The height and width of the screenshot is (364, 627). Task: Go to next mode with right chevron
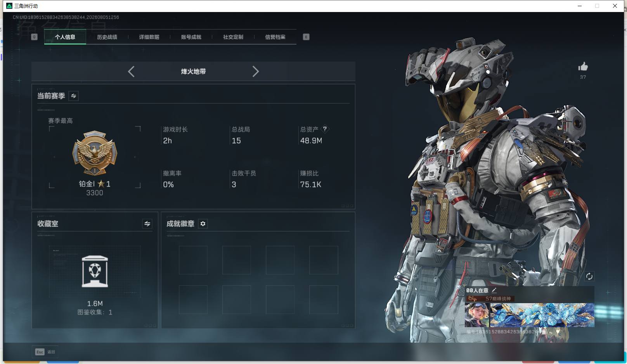tap(255, 71)
